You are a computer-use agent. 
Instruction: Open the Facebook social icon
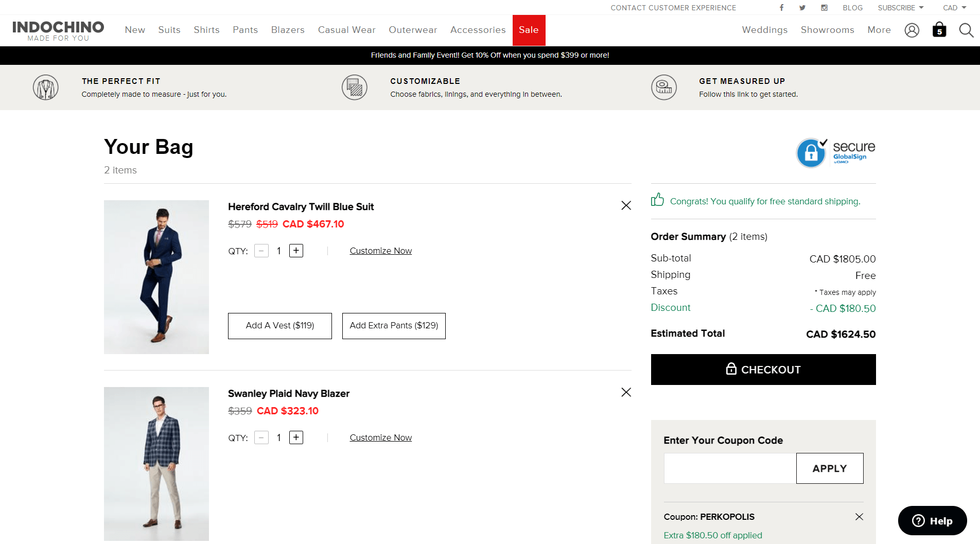tap(781, 8)
